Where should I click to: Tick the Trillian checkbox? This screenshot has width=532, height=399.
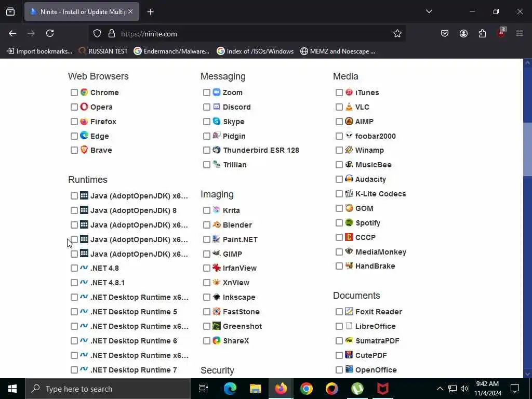tap(207, 165)
